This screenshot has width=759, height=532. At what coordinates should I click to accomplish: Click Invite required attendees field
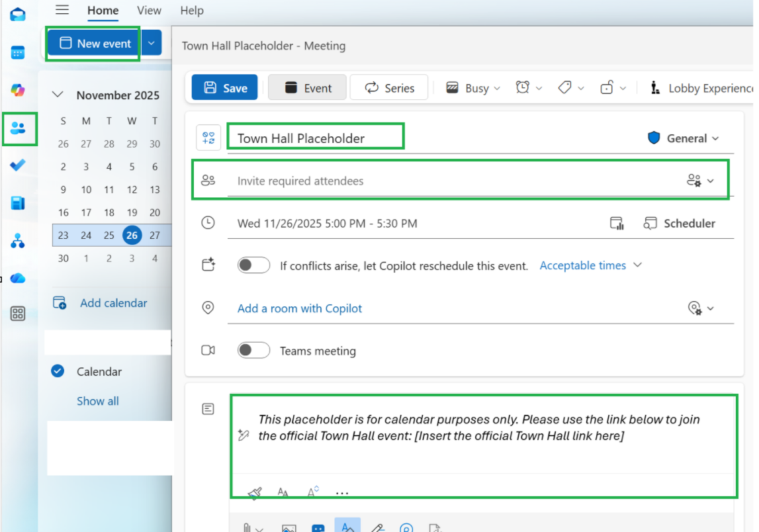[455, 181]
